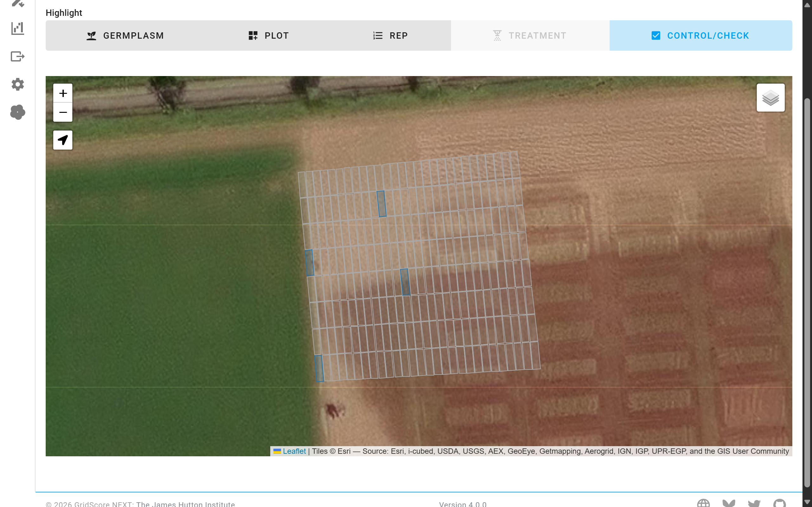Click the export sidebar icon
The height and width of the screenshot is (507, 812).
(17, 56)
